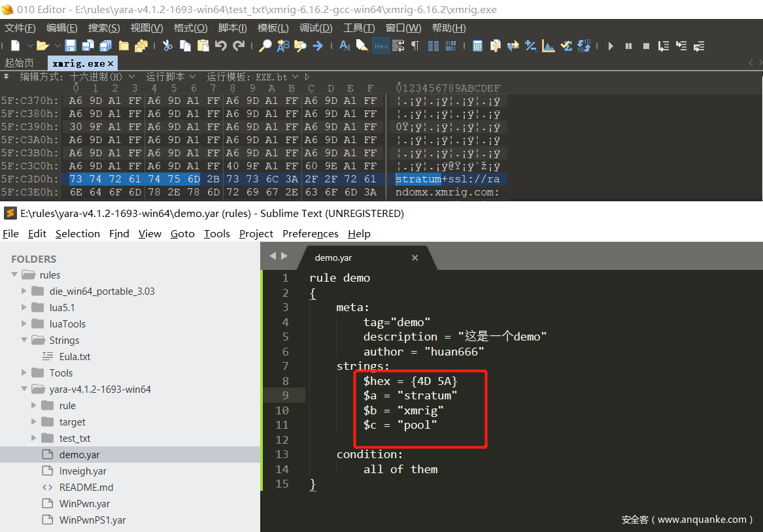Toggle the Hex edit mode button
This screenshot has width=763, height=532.
click(381, 46)
